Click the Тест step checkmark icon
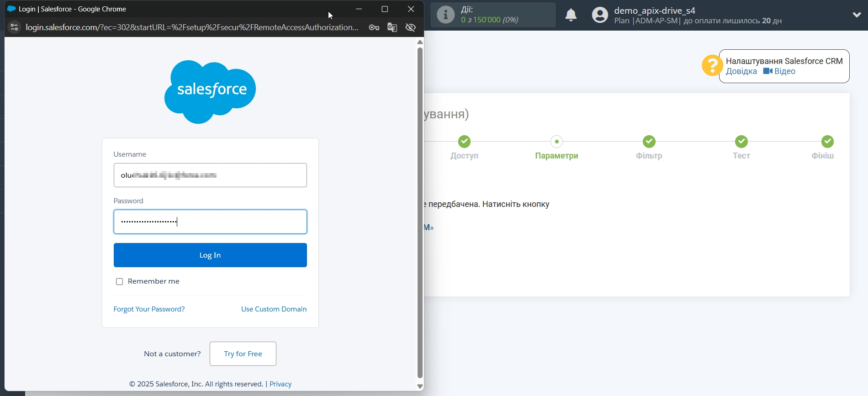 tap(741, 142)
